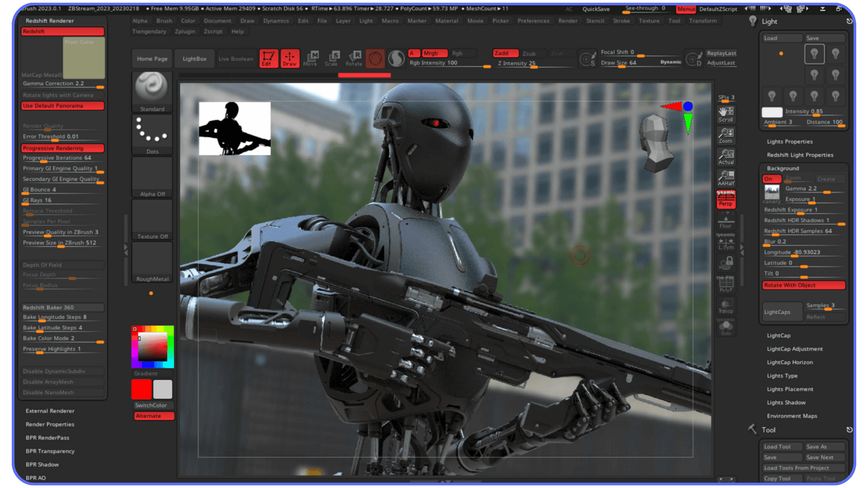Zoom the canvas using the Zoom shelf icon
The width and height of the screenshot is (868, 488).
(726, 136)
